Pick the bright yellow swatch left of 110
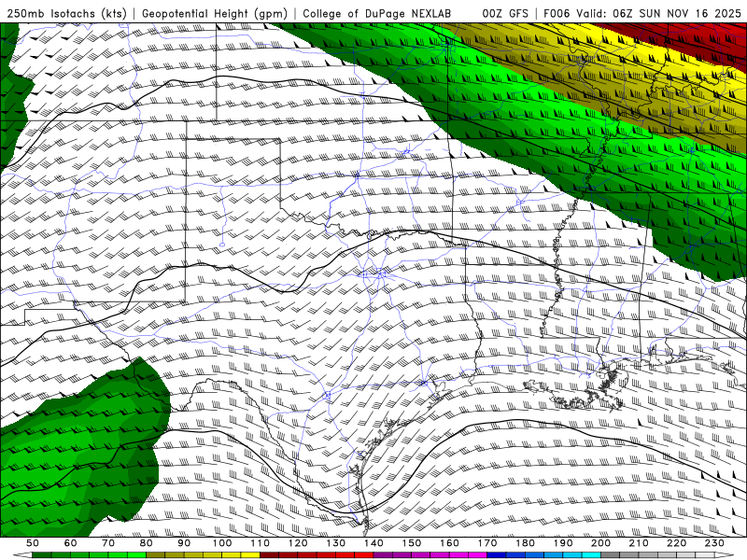 click(250, 555)
